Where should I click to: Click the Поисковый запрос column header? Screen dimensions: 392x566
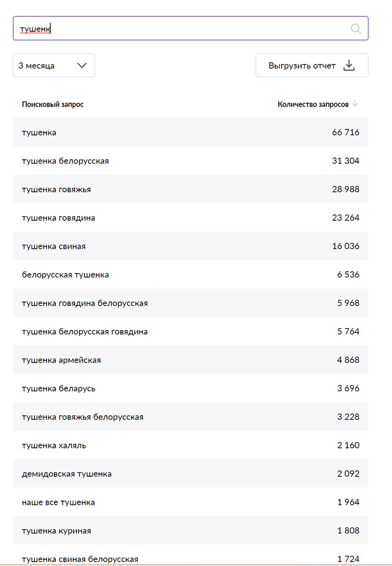pos(53,104)
